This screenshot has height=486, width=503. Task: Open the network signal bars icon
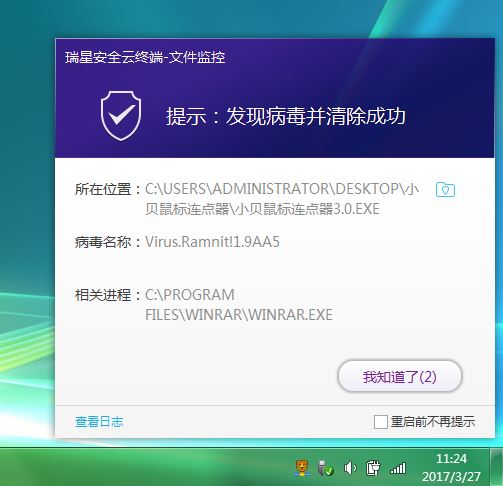click(398, 468)
